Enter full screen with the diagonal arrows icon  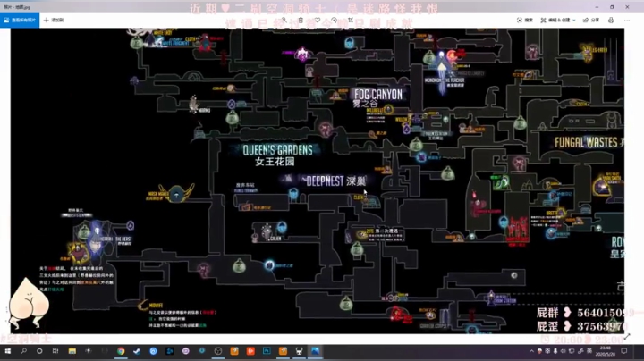pos(627,336)
